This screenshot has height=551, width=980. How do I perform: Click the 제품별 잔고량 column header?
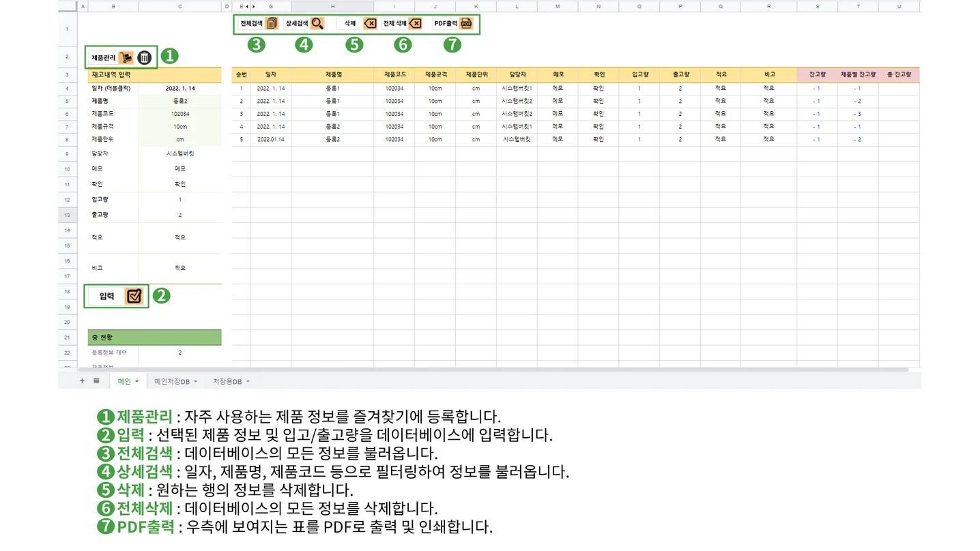point(859,75)
